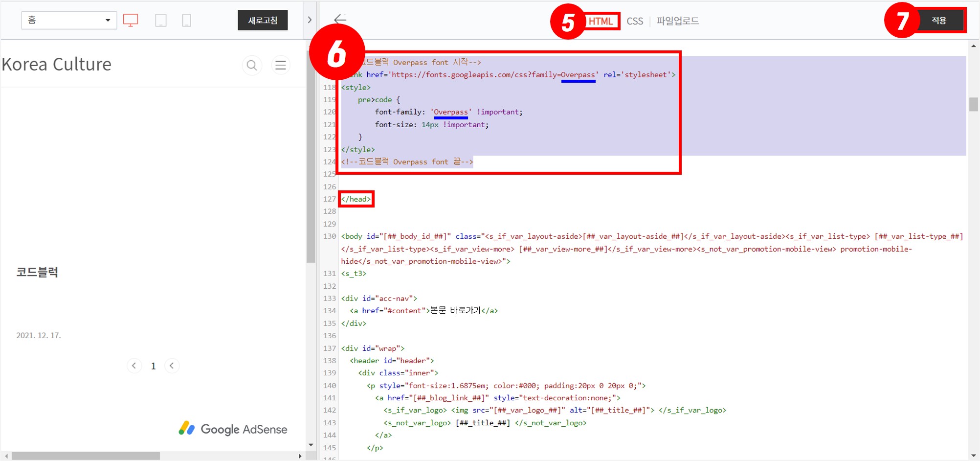This screenshot has width=980, height=461.
Task: Click font-family Overpass line 120
Action: click(448, 112)
